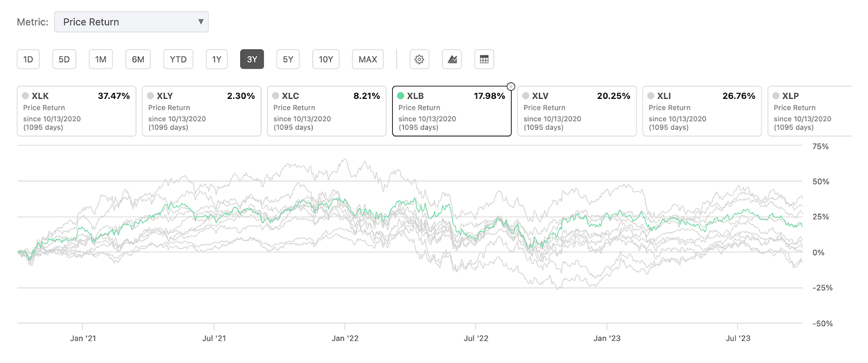
Task: Toggle the grey dot beside XLY
Action: 150,95
